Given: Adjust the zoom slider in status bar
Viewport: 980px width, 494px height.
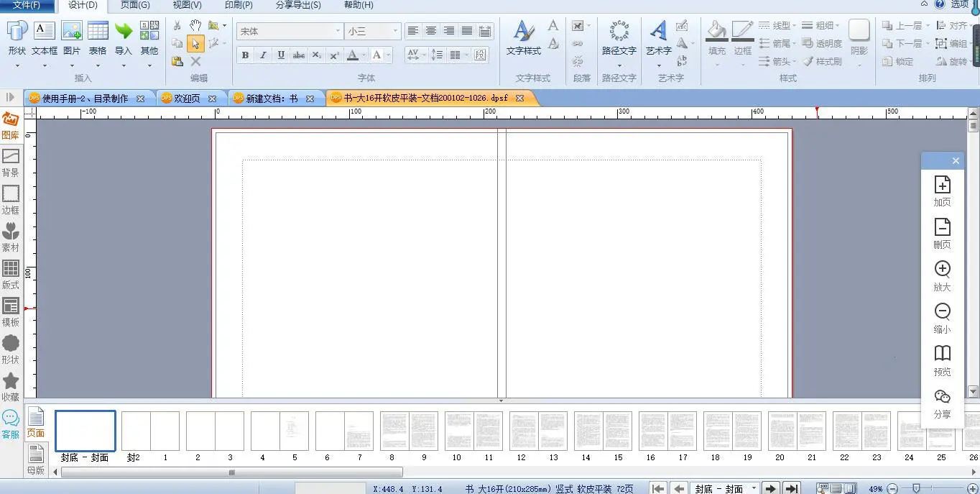Looking at the screenshot, I should pos(916,488).
